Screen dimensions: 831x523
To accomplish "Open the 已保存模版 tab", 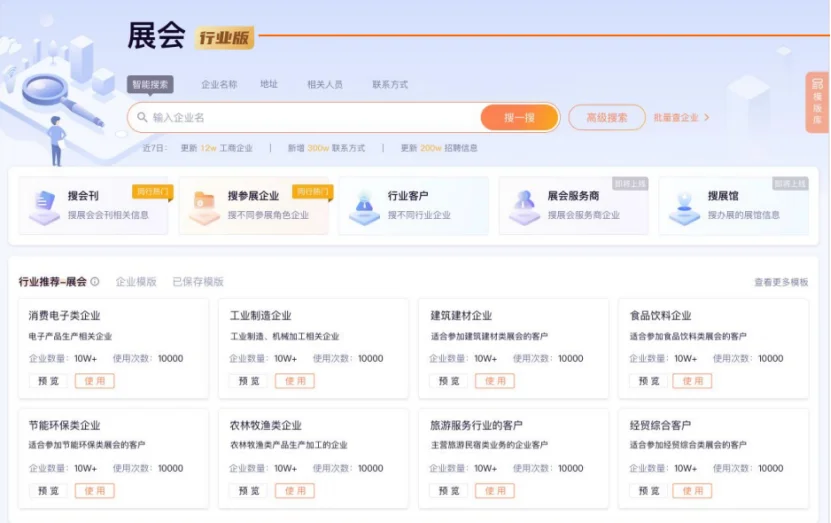I will (x=198, y=281).
